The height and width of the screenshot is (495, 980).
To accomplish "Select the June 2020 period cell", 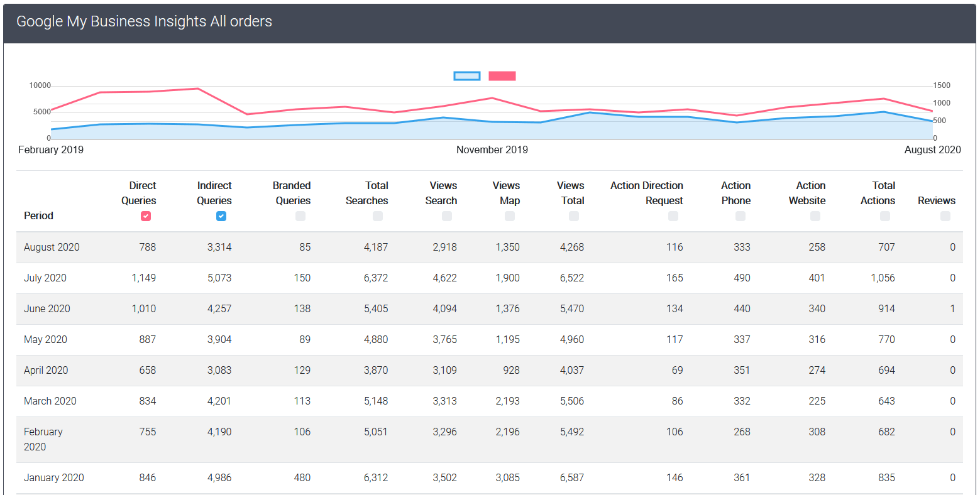I will pyautogui.click(x=47, y=308).
